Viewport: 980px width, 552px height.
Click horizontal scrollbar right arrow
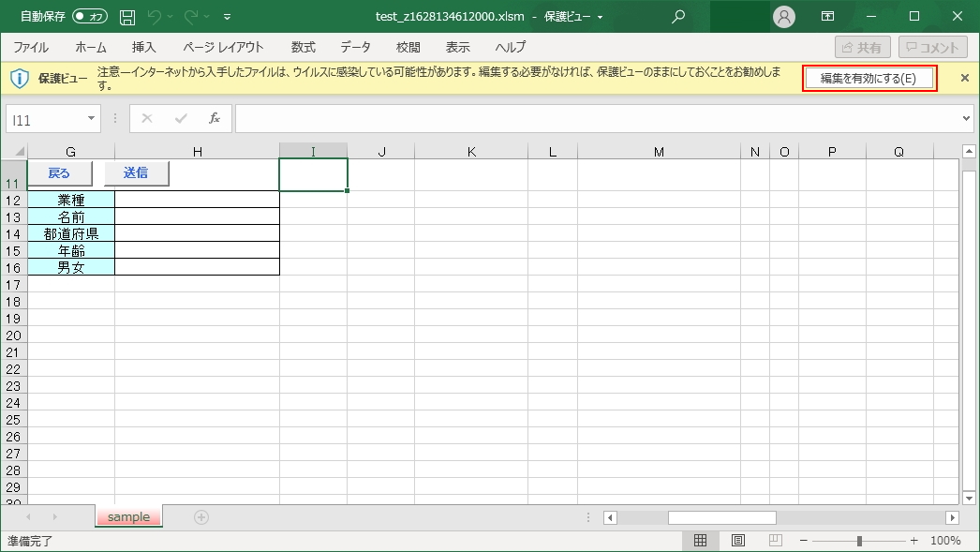[x=952, y=517]
